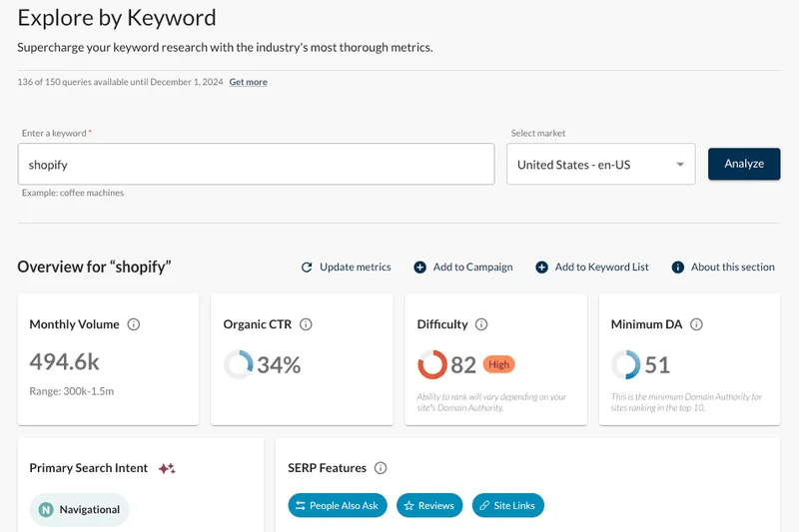Click the SERP Features heading
Screen dimensions: 799x532
(x=328, y=468)
